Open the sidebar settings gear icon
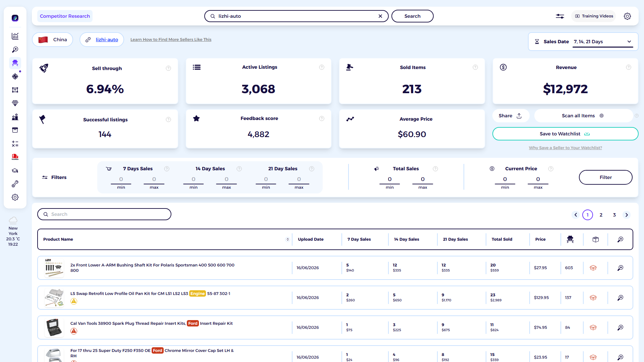This screenshot has width=644, height=362. pyautogui.click(x=15, y=197)
